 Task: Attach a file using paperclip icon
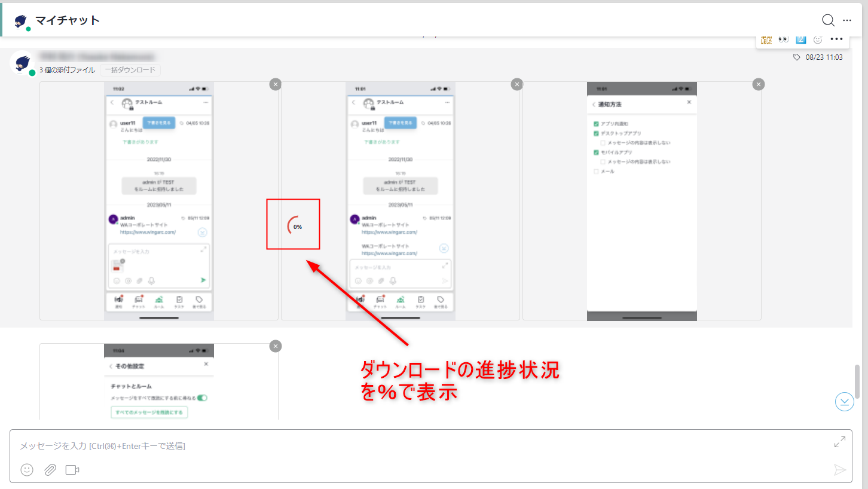[x=50, y=470]
